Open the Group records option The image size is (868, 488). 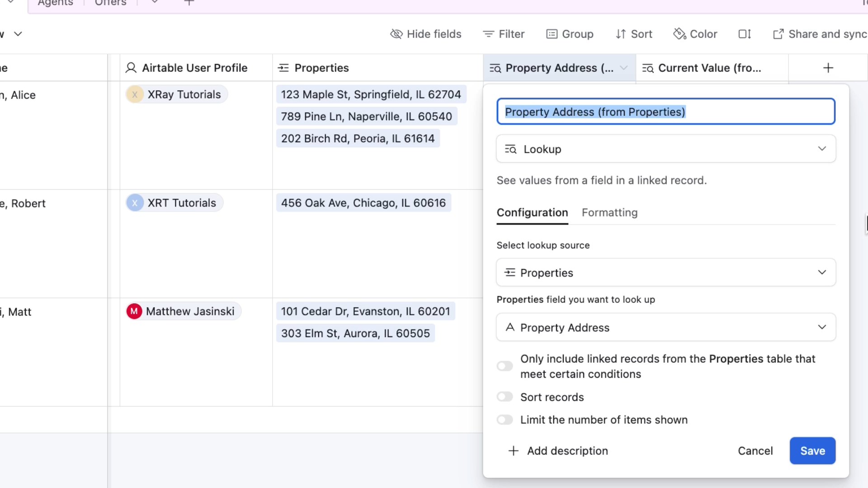pyautogui.click(x=570, y=34)
